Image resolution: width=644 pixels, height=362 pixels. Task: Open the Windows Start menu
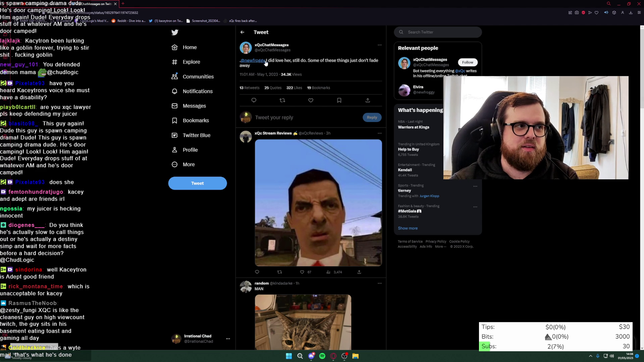pos(289,356)
